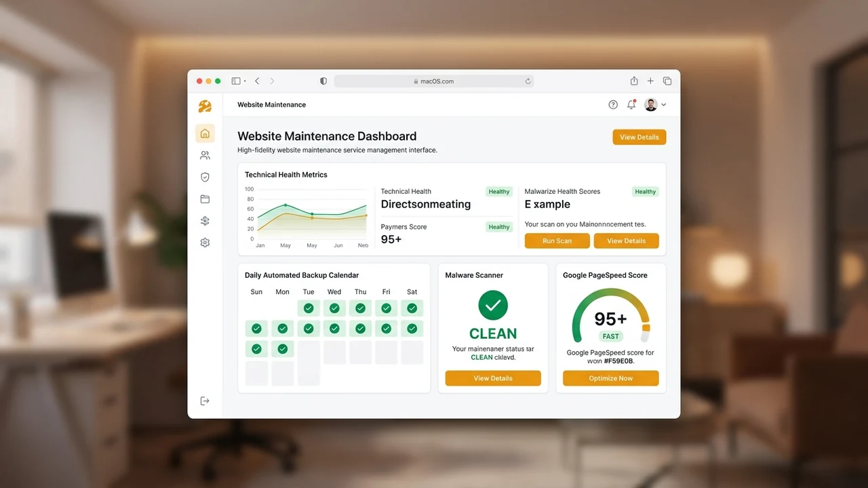Screen dimensions: 868x488
Task: Click the Optimize Now button
Action: point(610,378)
